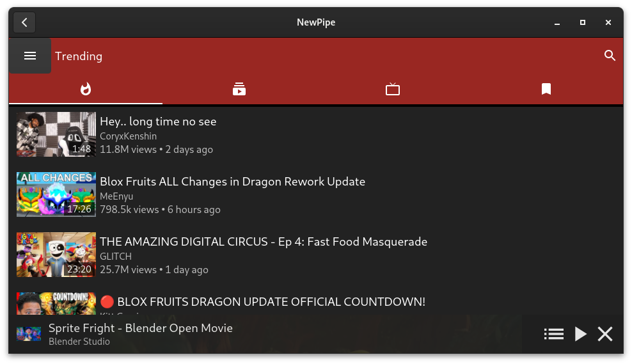The image size is (632, 364).
Task: Open the Bookmarked playlists tab icon
Action: pyautogui.click(x=546, y=89)
